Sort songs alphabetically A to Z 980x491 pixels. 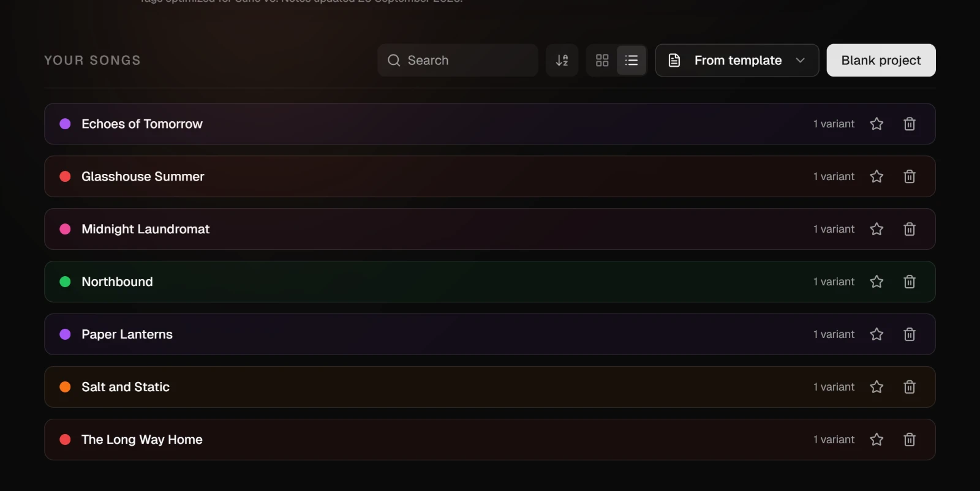point(562,60)
